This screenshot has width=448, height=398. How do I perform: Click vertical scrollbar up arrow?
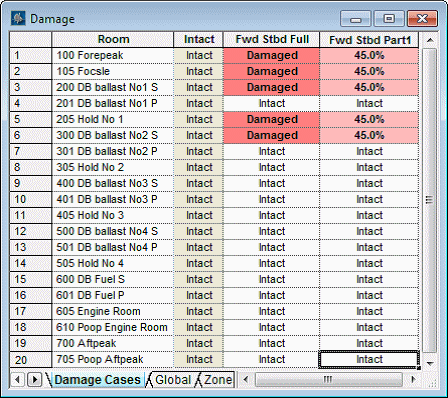click(430, 40)
